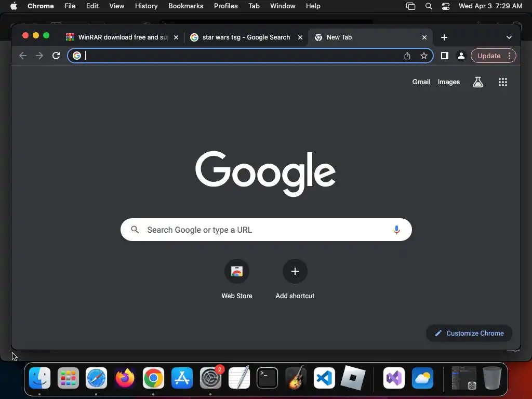Open Chrome's three-dot menu
This screenshot has height=399, width=532.
[509, 56]
